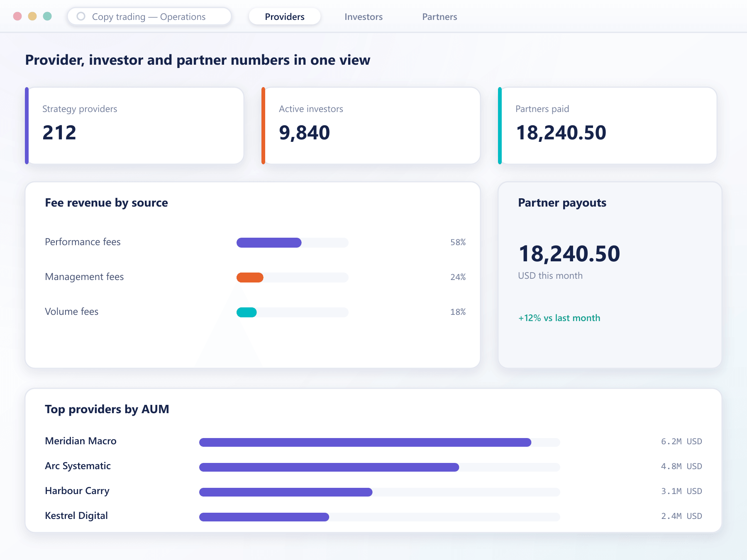Click the 'Kestrel Digital' provider name
Image resolution: width=747 pixels, height=560 pixels.
point(76,516)
